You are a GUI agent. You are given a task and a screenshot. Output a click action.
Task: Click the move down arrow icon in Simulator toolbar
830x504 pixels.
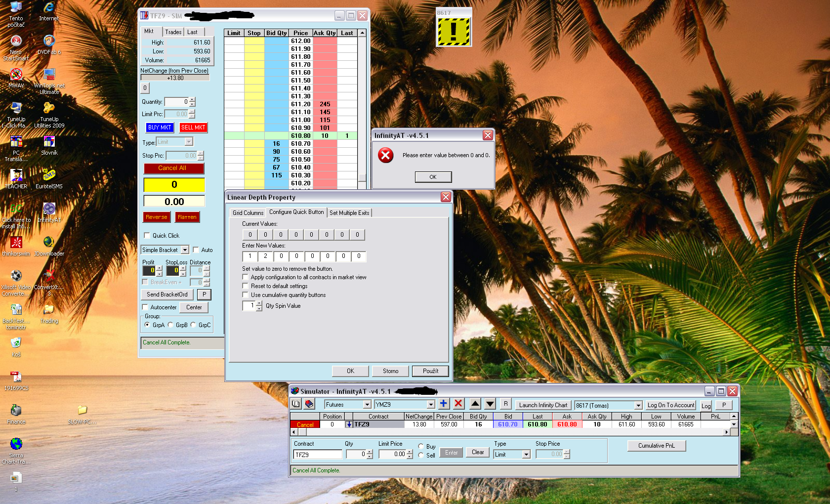(x=490, y=404)
